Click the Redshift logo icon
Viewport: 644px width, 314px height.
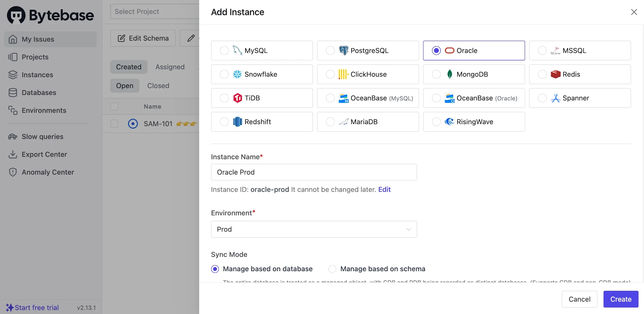pos(237,122)
